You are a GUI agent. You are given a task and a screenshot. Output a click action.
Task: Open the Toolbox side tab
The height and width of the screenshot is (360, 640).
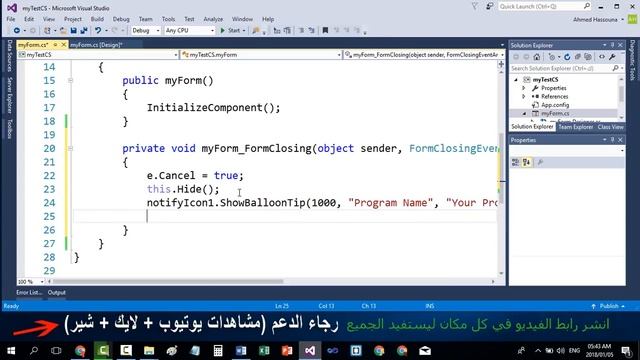click(9, 129)
